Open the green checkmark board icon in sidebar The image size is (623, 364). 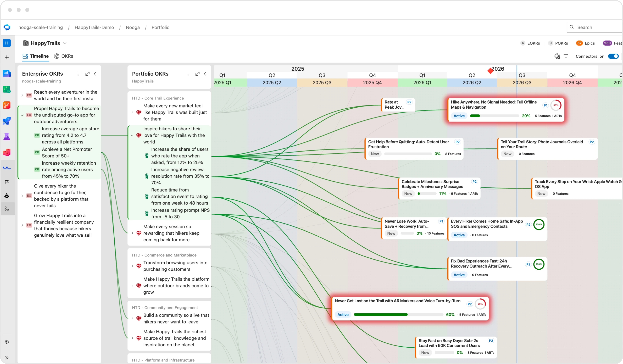point(7,89)
